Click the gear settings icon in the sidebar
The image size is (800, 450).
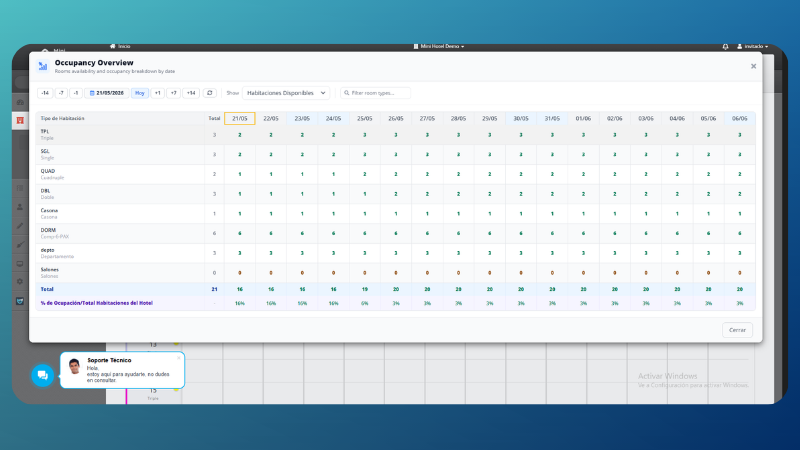coord(20,282)
